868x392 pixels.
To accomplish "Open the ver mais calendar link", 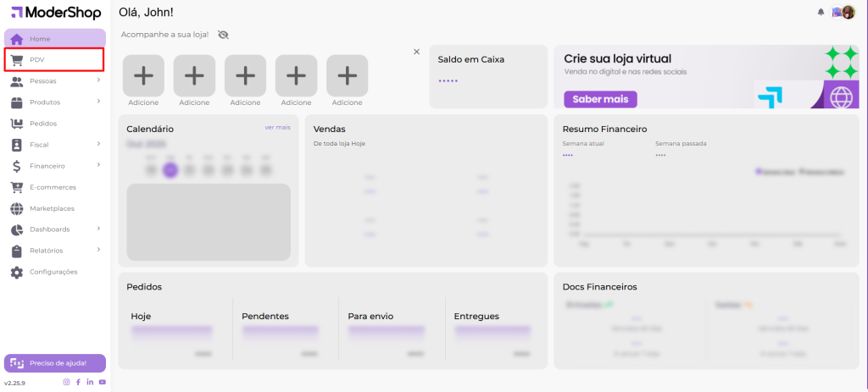I will tap(277, 127).
